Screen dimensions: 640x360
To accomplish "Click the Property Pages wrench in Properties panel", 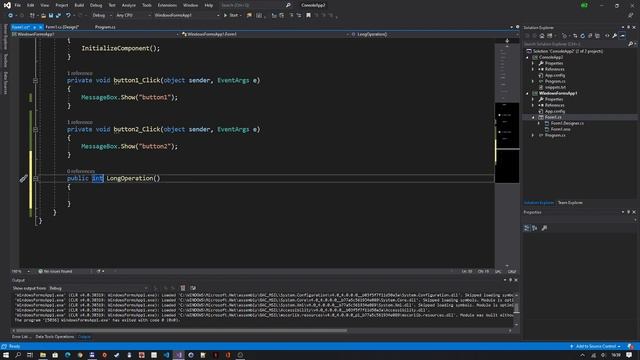I will click(544, 228).
